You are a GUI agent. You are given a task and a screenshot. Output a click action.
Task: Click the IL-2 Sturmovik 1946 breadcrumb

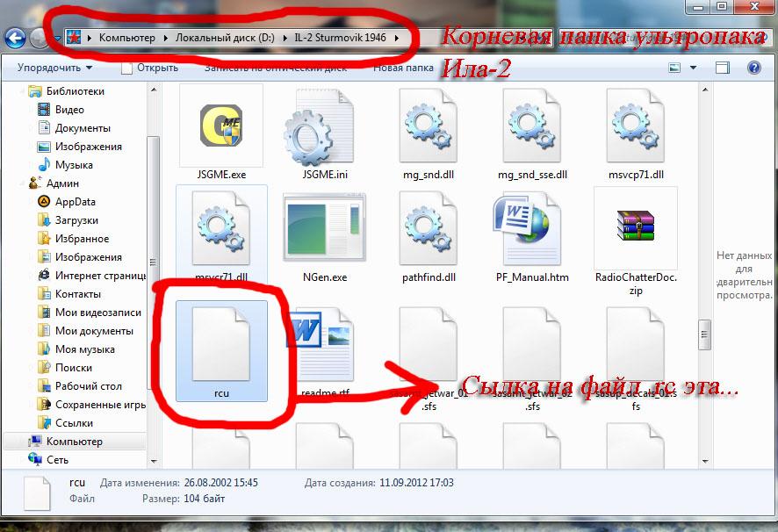pos(340,38)
